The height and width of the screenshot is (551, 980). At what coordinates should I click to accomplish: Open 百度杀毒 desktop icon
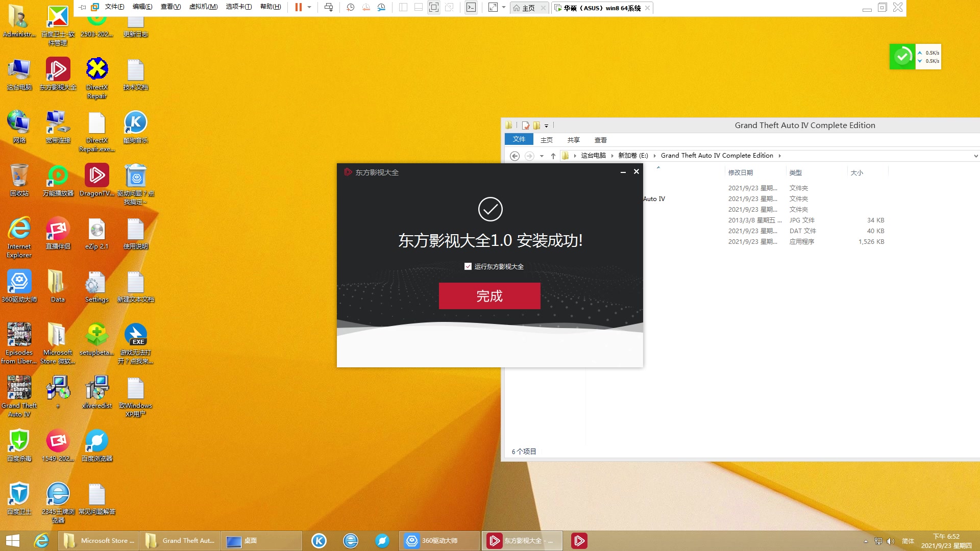[x=19, y=446]
